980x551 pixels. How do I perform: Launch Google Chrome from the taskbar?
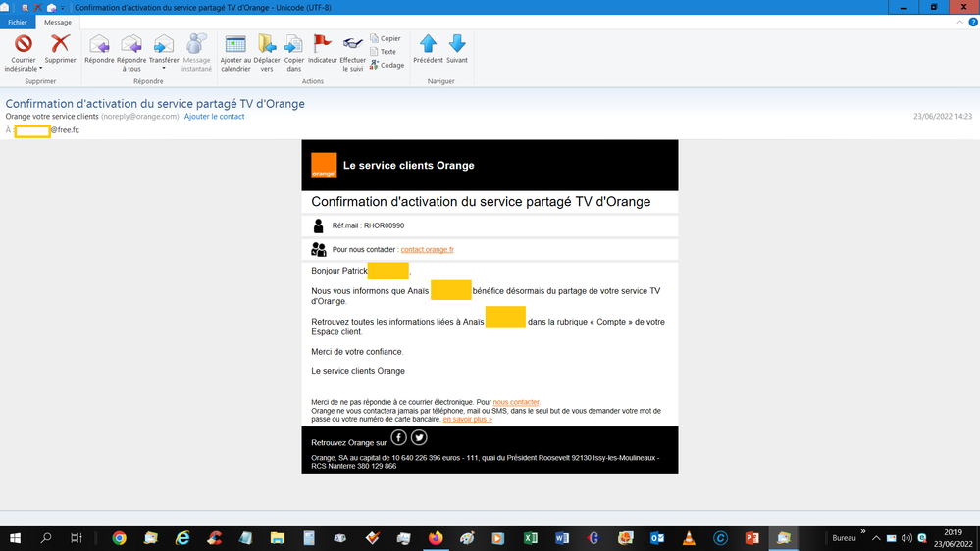click(119, 538)
